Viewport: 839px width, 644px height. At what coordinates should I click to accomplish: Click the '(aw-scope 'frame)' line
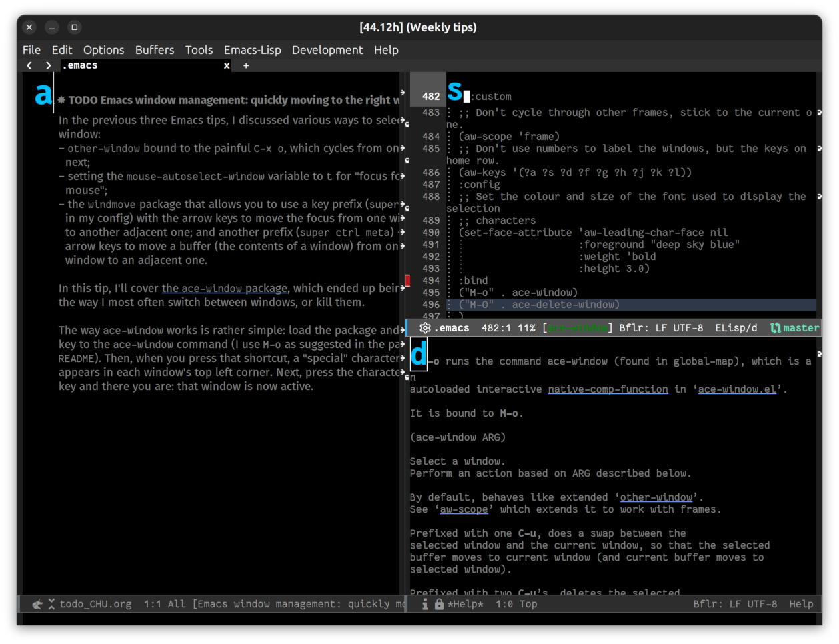509,137
